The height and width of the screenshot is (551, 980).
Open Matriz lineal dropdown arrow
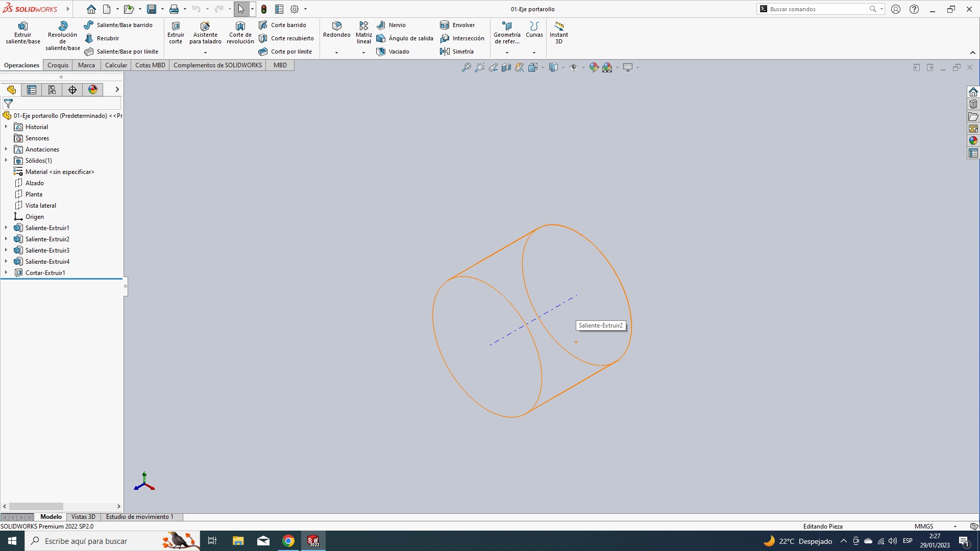tap(363, 53)
